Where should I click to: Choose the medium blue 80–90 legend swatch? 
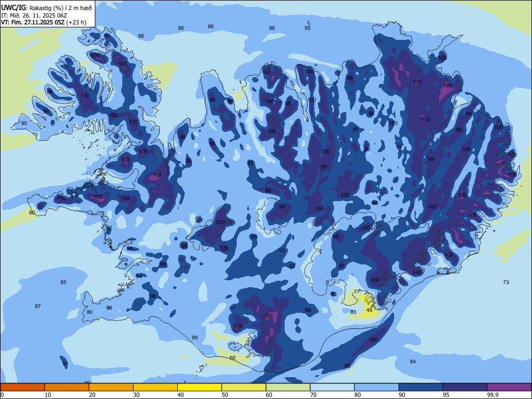click(377, 387)
